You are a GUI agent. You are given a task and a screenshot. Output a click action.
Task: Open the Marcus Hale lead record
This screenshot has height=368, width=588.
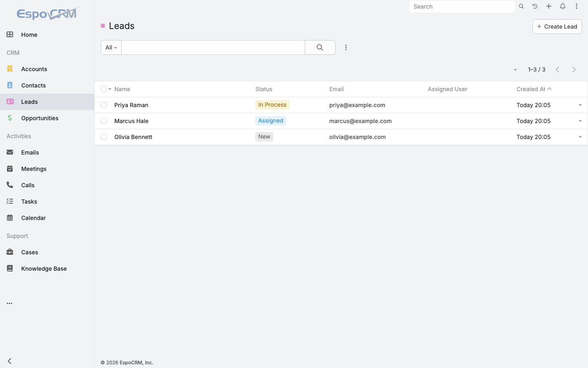coord(131,121)
